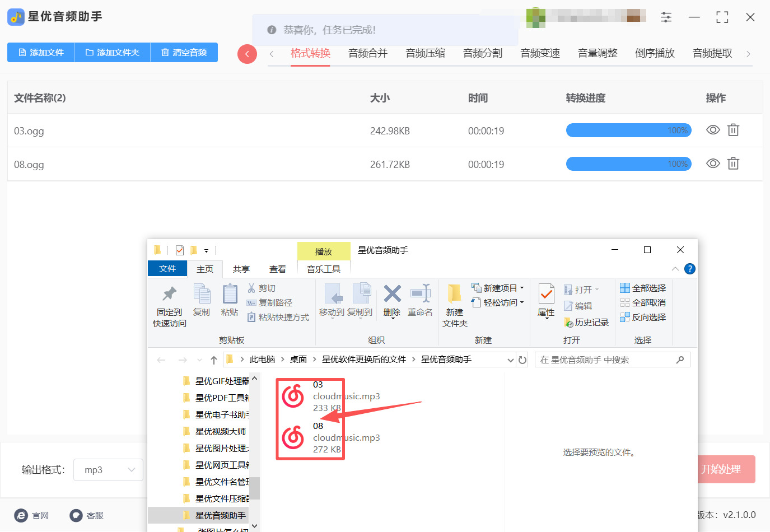770x532 pixels.
Task: Select 03 cloudmusic.mp3 file
Action: [330, 396]
